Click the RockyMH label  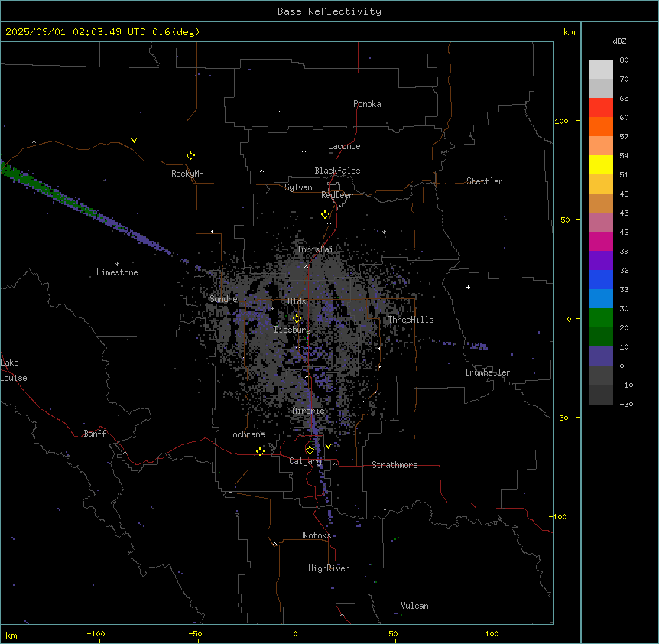(187, 174)
